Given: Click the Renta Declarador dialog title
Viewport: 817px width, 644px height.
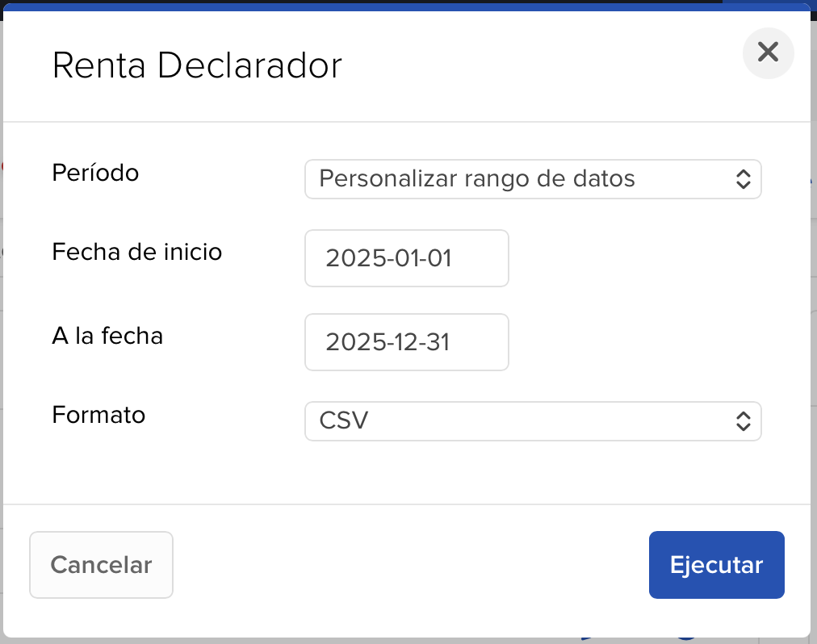Looking at the screenshot, I should coord(197,67).
